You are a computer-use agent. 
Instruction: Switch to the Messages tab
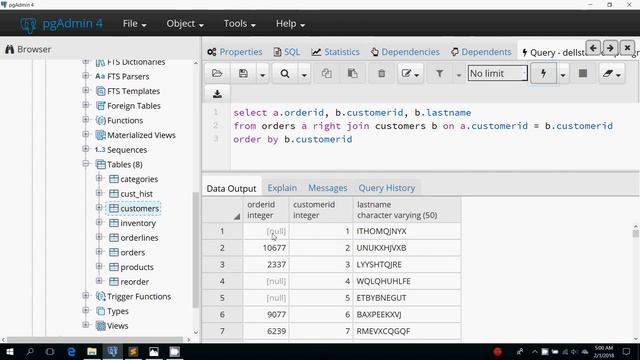[328, 188]
